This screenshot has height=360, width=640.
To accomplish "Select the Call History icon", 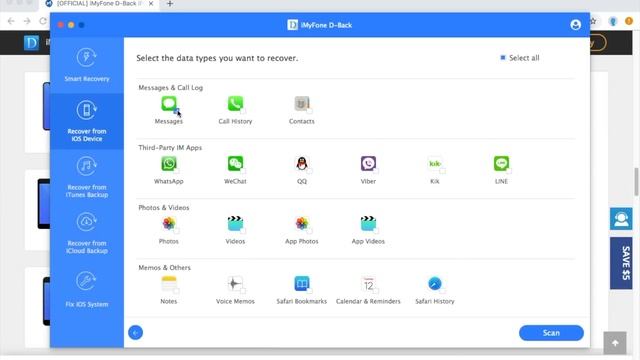I will (x=235, y=104).
